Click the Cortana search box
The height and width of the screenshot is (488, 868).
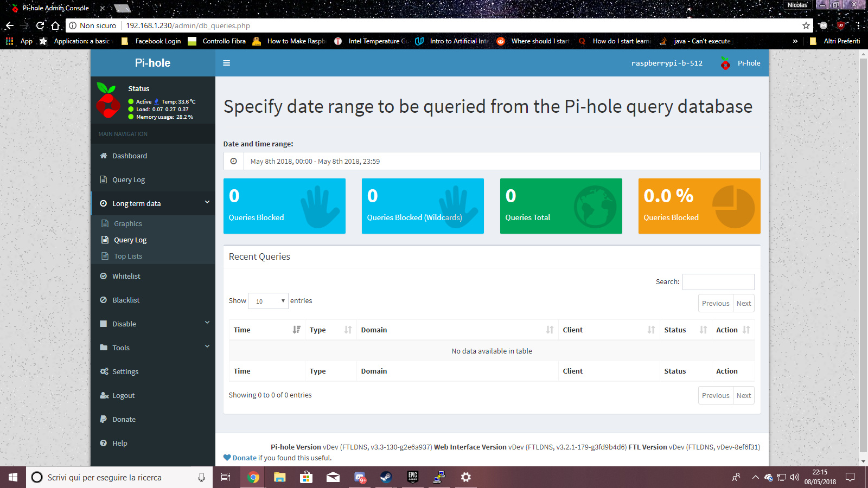[119, 477]
